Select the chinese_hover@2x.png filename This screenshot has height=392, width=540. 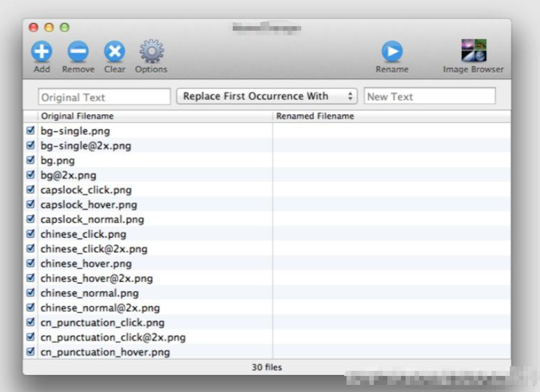coord(97,279)
